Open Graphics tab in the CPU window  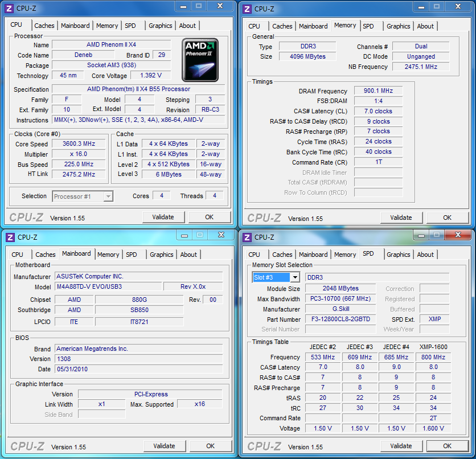[161, 26]
